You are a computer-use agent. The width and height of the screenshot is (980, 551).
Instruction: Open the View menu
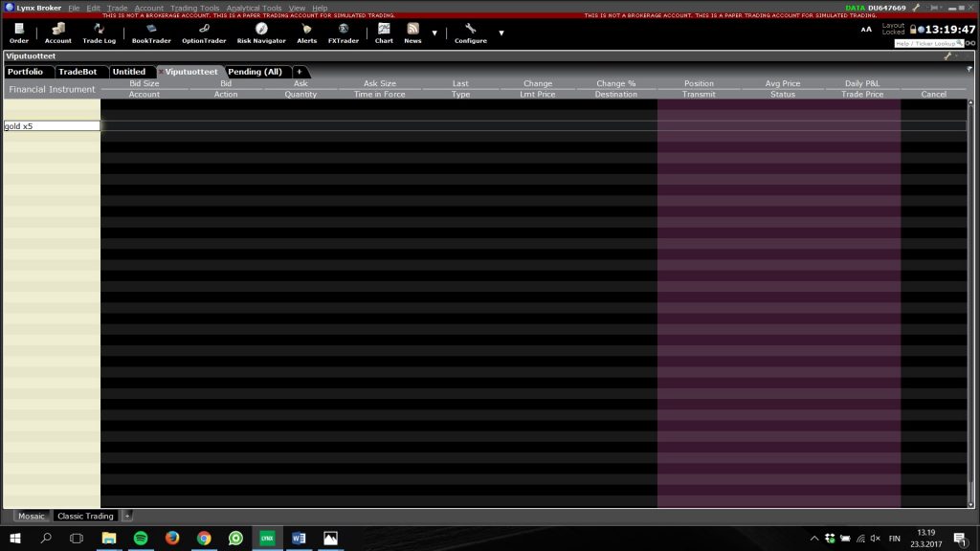(297, 8)
